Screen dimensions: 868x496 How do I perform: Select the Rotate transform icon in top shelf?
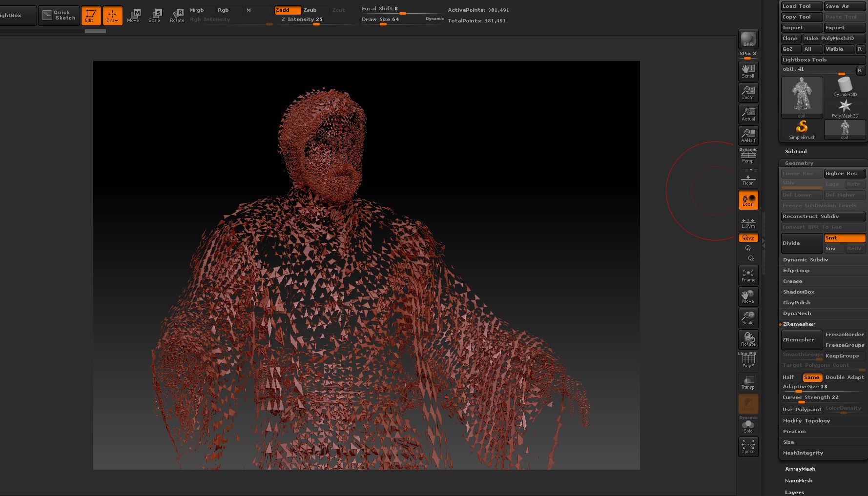tap(177, 15)
